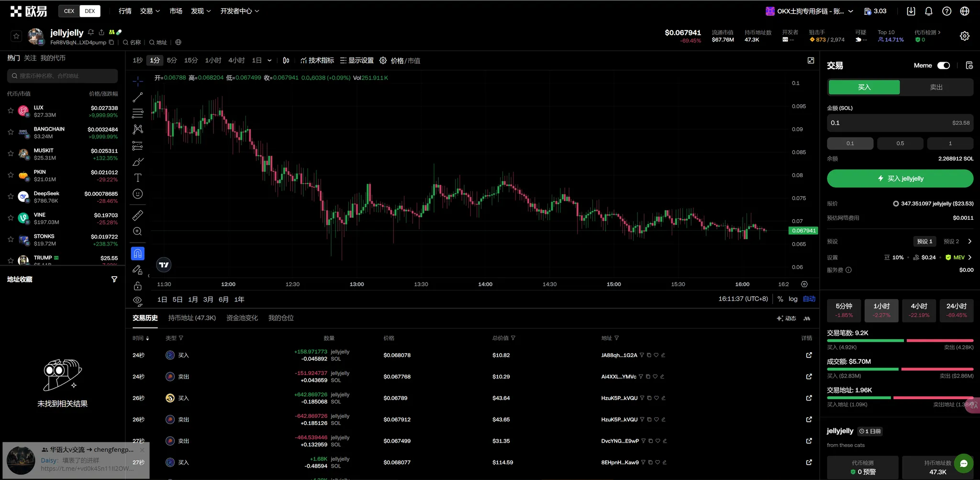Viewport: 980px width, 480px height.
Task: Select the 卖出 sell tab
Action: click(x=936, y=87)
